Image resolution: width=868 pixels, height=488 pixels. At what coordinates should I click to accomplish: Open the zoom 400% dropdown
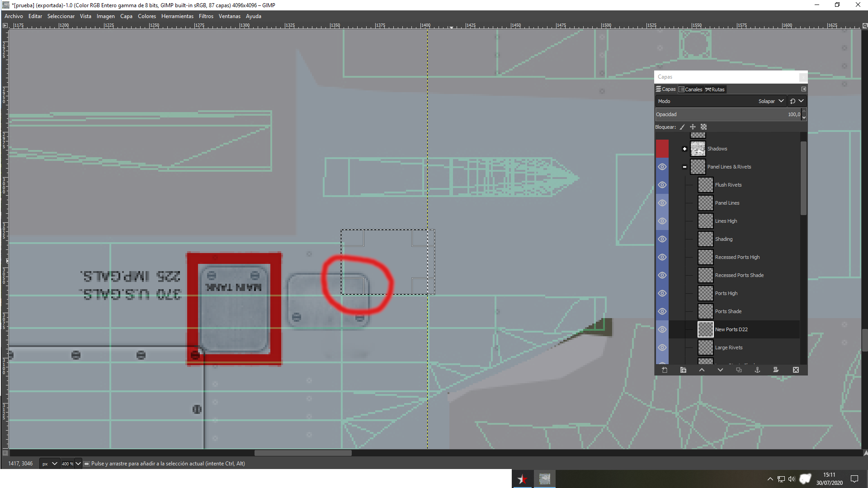[78, 464]
